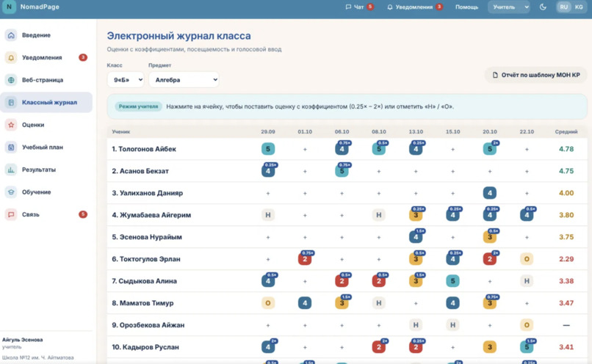Add grade for Уалиханов Данияр on 29.09
592x364 pixels.
(x=268, y=193)
